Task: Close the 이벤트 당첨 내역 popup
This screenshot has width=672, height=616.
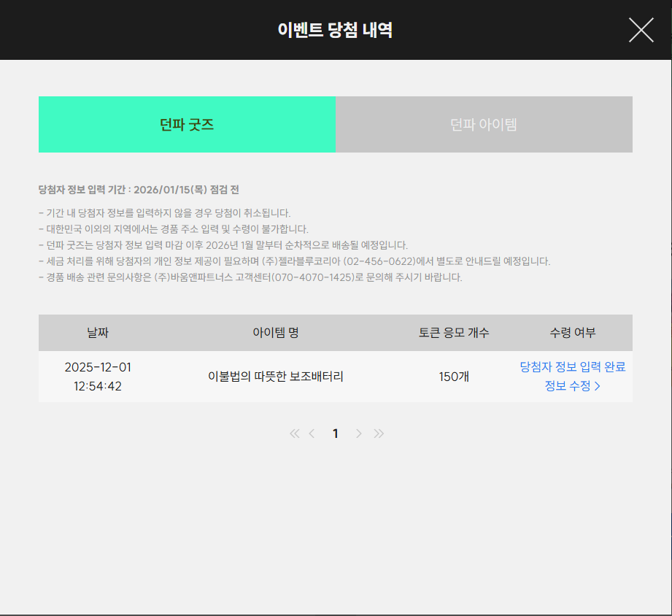Action: (641, 30)
